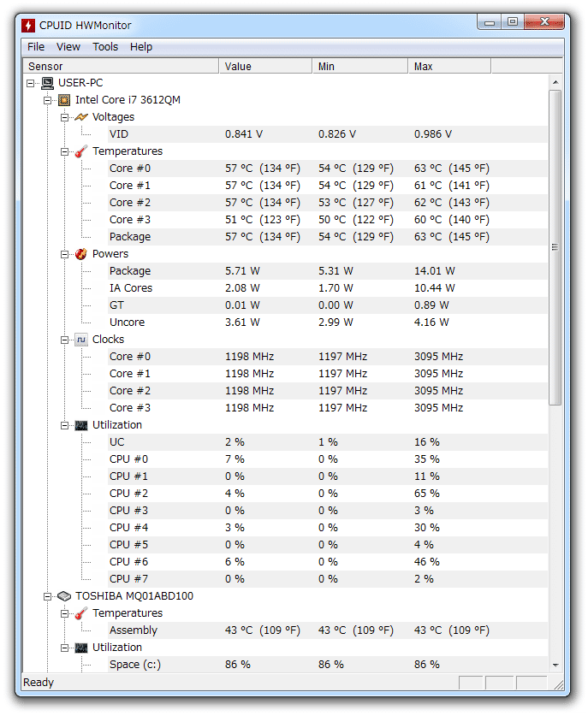This screenshot has height=716, width=588.
Task: Click the Powers flame icon
Action: click(80, 254)
